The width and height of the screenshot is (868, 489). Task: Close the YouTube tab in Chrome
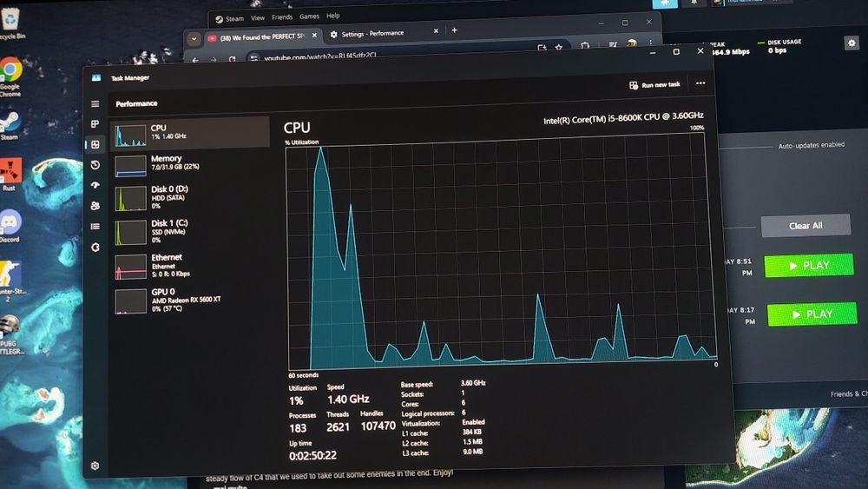314,35
